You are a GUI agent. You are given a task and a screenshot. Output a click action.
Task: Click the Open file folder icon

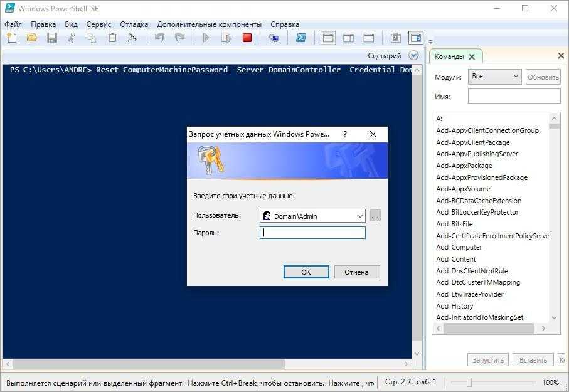(x=31, y=38)
